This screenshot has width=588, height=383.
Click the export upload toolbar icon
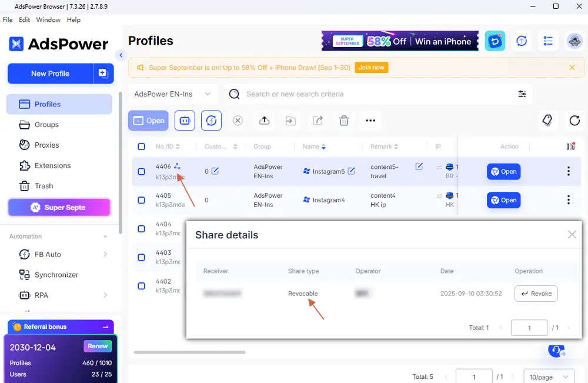[265, 121]
